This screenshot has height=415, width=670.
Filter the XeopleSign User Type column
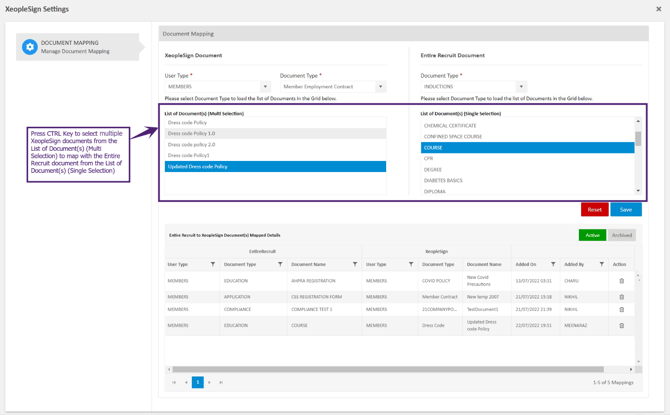tap(411, 264)
